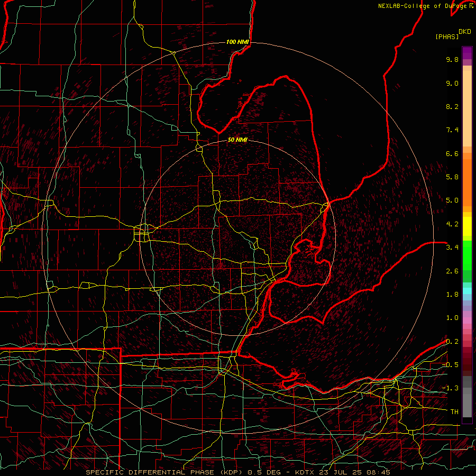The image size is (476, 476).
Task: Click the 5.8 scale value
Action: [452, 177]
